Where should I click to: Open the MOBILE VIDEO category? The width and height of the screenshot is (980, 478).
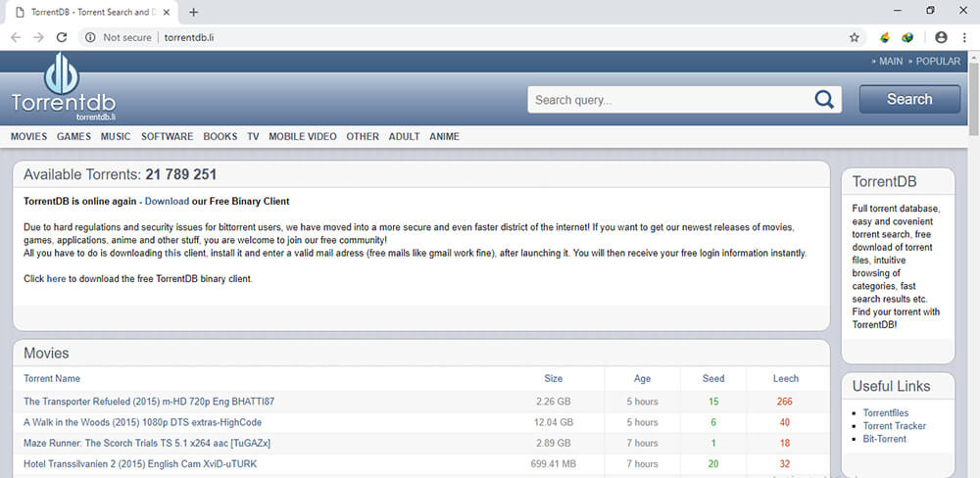(x=303, y=136)
